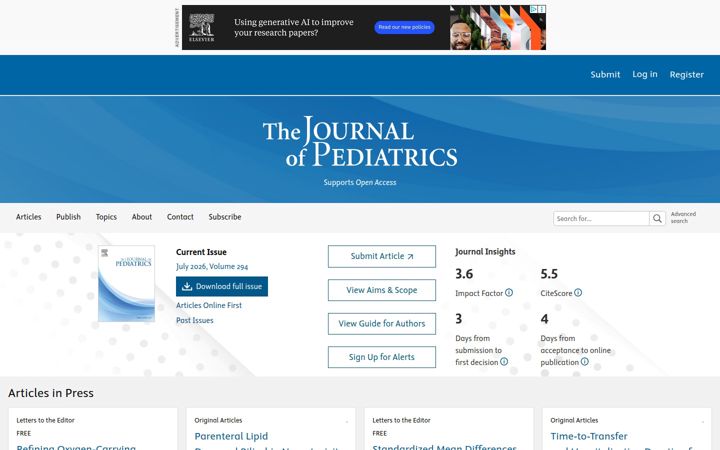
Task: Open the Time-to-Transfer article link
Action: click(x=589, y=436)
